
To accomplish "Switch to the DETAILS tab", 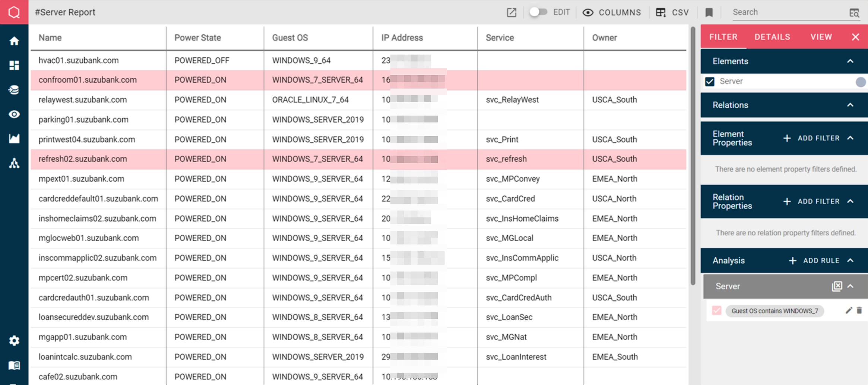I will click(x=772, y=37).
